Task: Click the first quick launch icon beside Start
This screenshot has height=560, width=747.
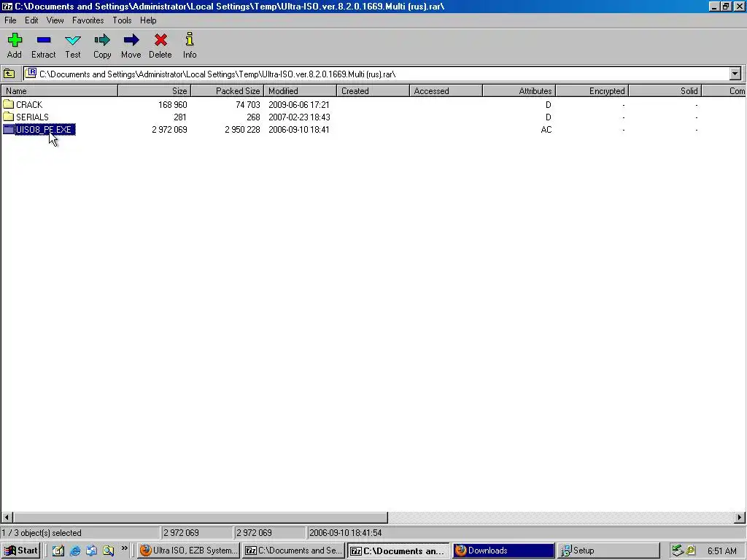Action: pyautogui.click(x=58, y=551)
